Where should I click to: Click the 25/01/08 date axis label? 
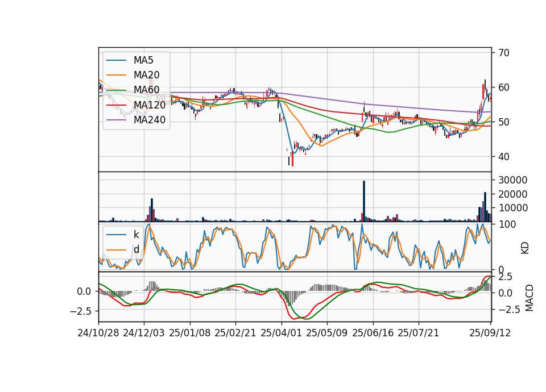[x=190, y=333]
